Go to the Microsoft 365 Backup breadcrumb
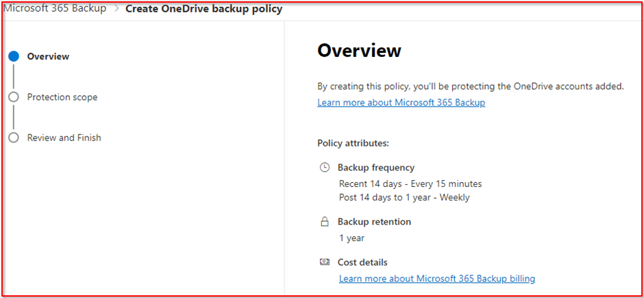The height and width of the screenshot is (298, 644). pyautogui.click(x=55, y=10)
